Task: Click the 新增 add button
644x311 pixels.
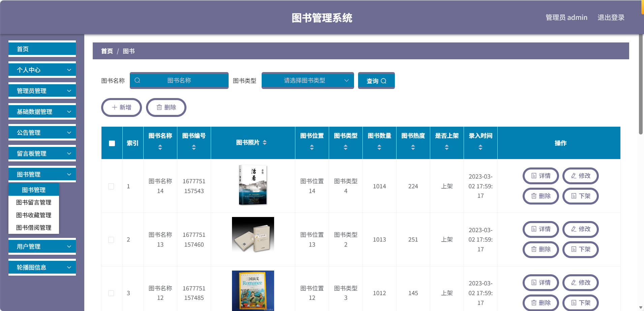Action: click(x=121, y=107)
